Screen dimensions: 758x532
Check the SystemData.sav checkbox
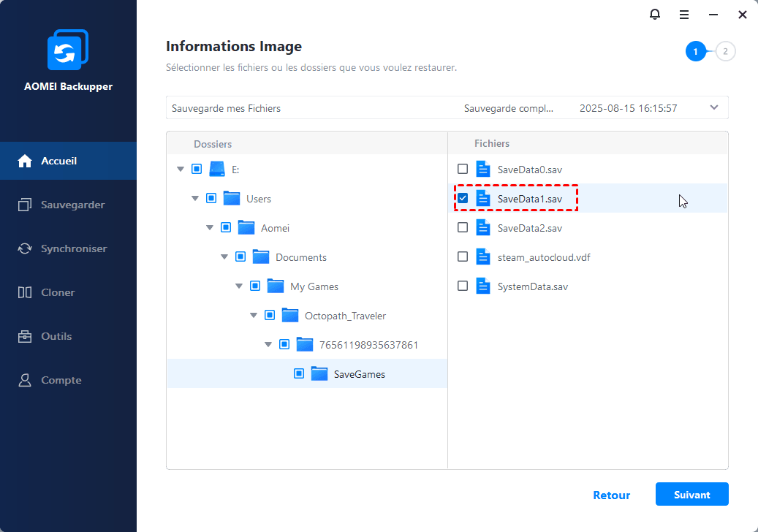(463, 286)
